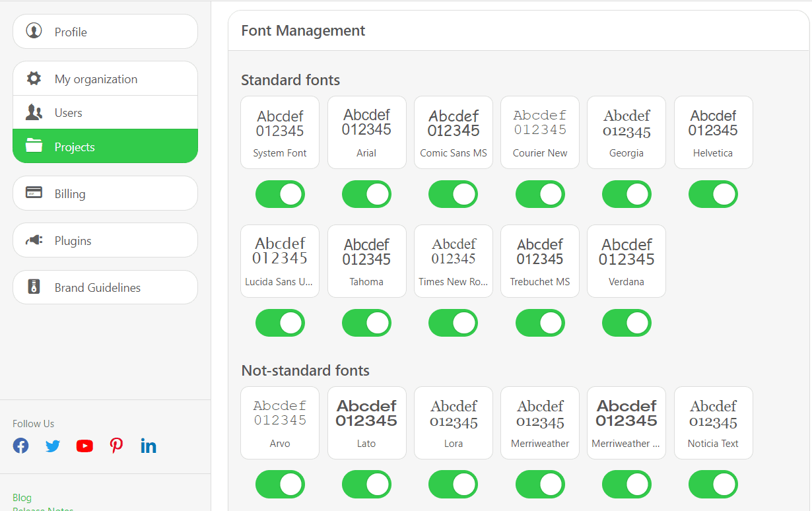The height and width of the screenshot is (511, 812).
Task: Follow the Blog link
Action: coord(22,497)
